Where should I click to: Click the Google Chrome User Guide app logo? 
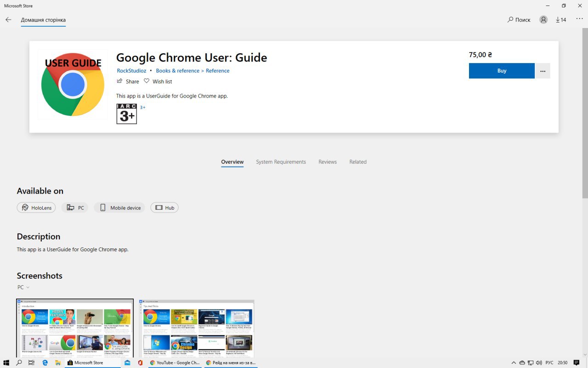[73, 84]
